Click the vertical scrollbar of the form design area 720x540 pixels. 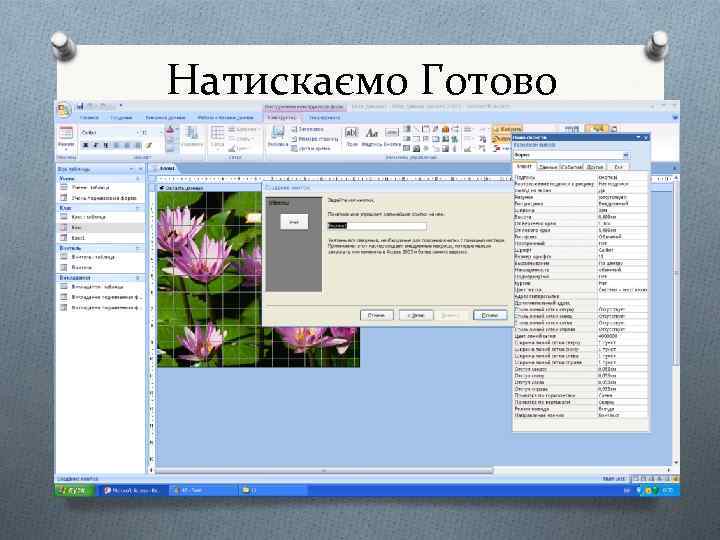click(675, 271)
